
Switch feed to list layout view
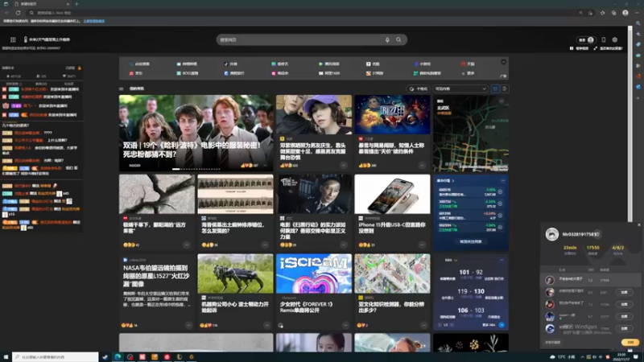pyautogui.click(x=505, y=88)
